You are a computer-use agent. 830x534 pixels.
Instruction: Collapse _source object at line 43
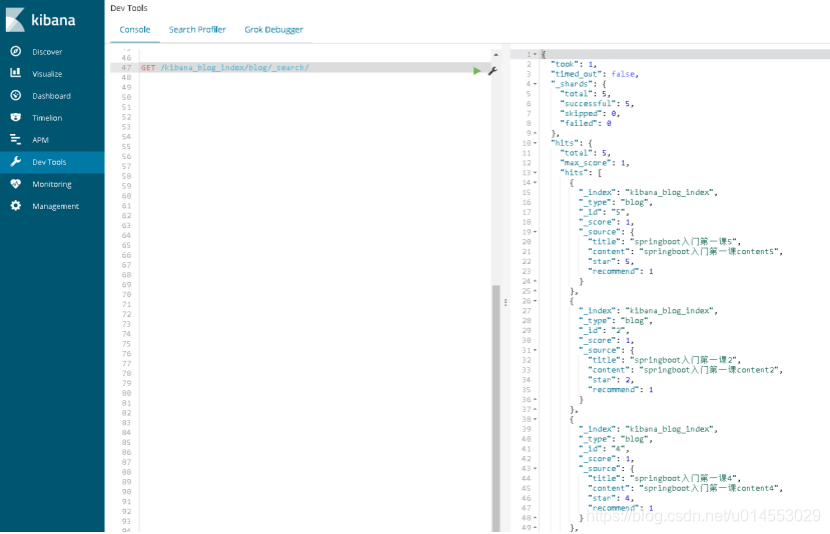click(x=535, y=469)
